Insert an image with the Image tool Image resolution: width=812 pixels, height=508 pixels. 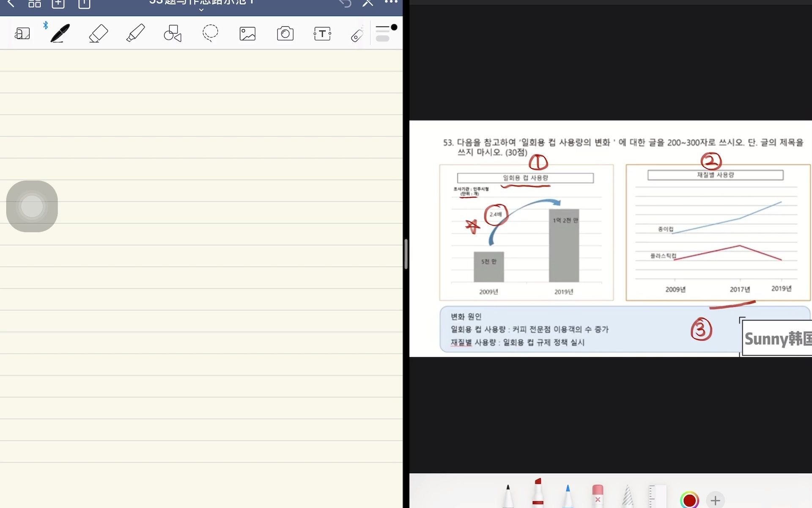pyautogui.click(x=247, y=33)
